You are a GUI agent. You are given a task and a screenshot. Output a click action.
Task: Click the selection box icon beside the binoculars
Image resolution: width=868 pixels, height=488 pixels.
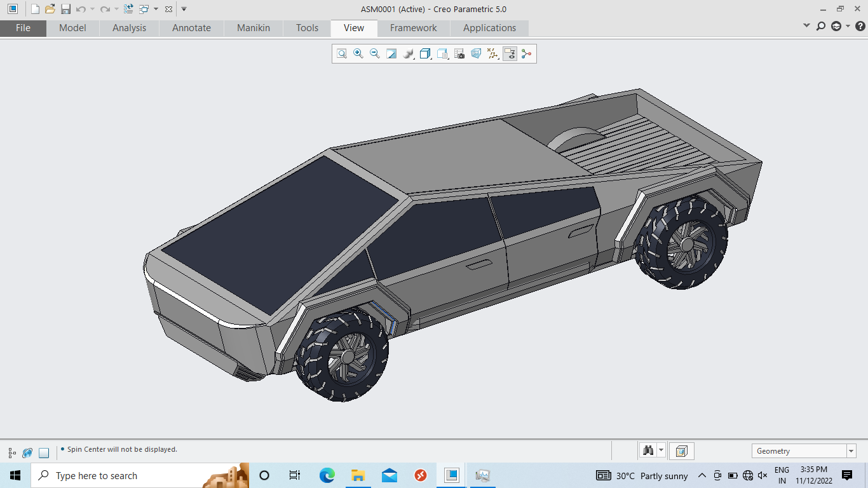tap(681, 451)
